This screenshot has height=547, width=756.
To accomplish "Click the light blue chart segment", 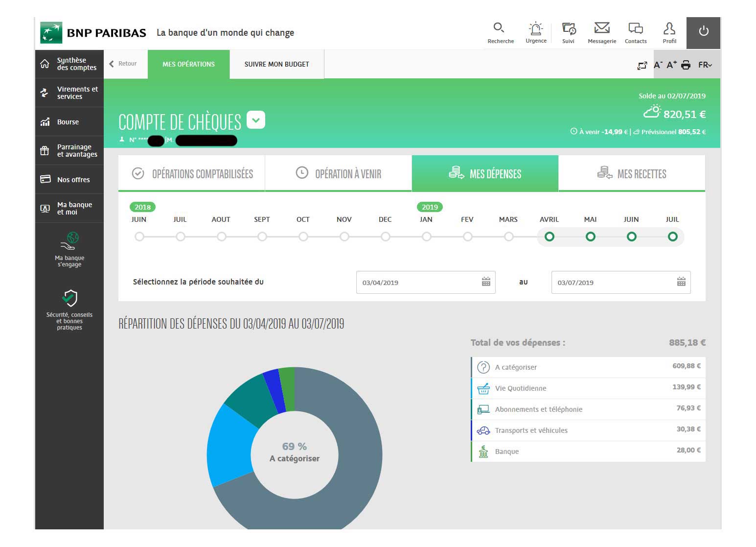I will coord(229,446).
